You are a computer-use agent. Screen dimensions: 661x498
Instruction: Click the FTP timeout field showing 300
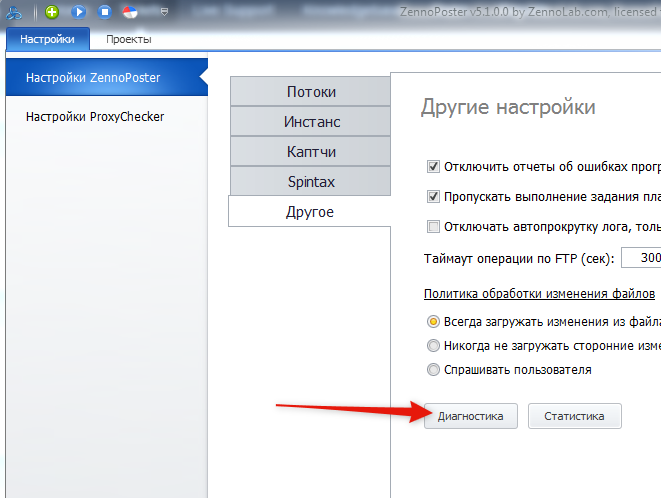tap(641, 257)
